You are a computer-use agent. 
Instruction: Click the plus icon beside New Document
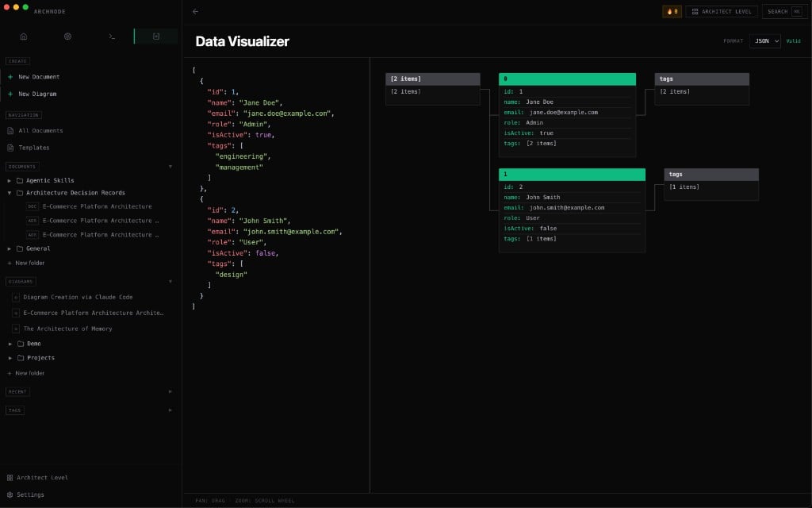click(10, 77)
